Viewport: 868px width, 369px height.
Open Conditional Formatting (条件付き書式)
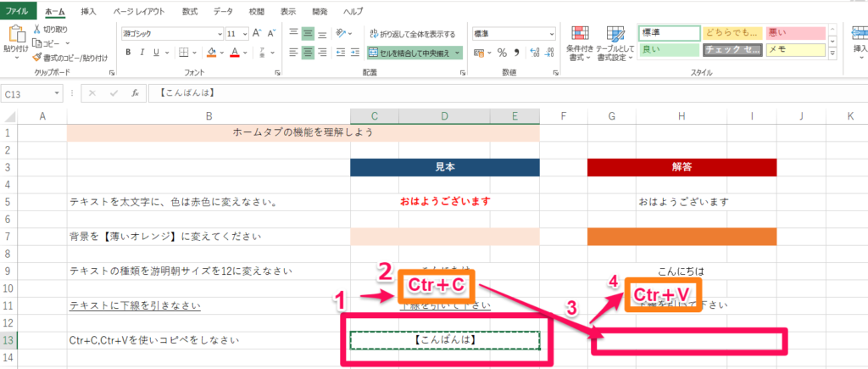(580, 42)
